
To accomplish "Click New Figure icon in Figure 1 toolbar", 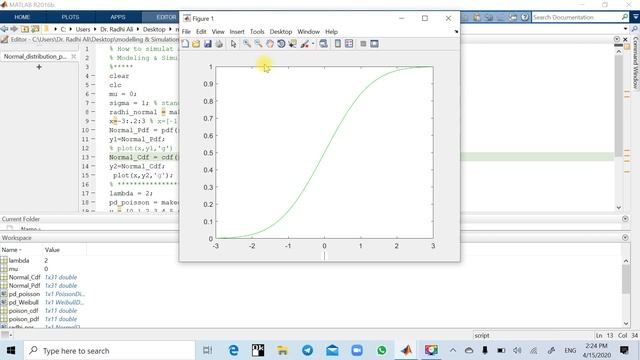I will 185,44.
